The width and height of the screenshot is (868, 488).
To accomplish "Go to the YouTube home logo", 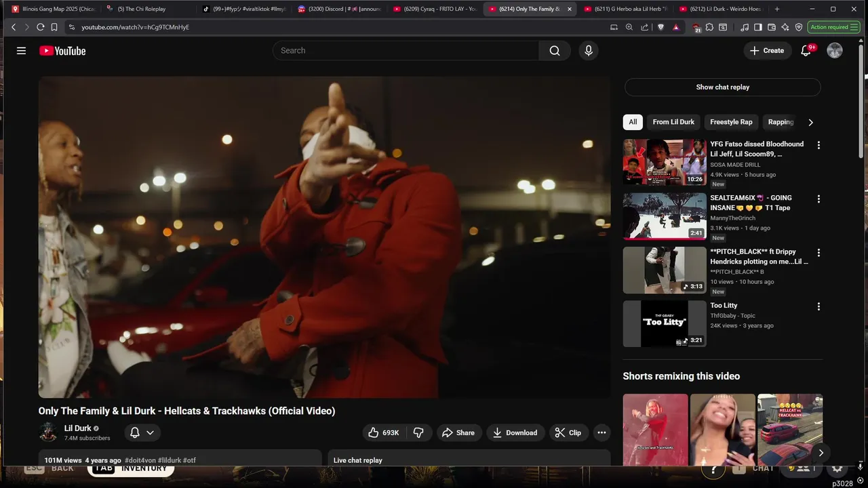I will [x=62, y=51].
